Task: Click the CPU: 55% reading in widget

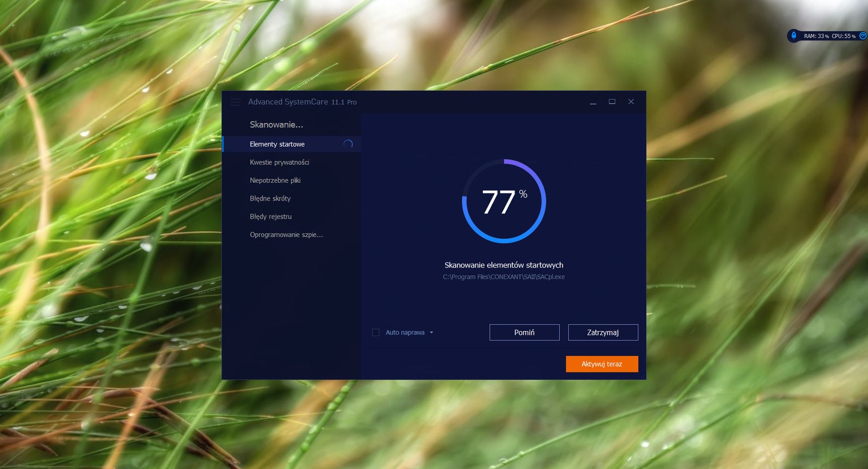Action: click(843, 36)
